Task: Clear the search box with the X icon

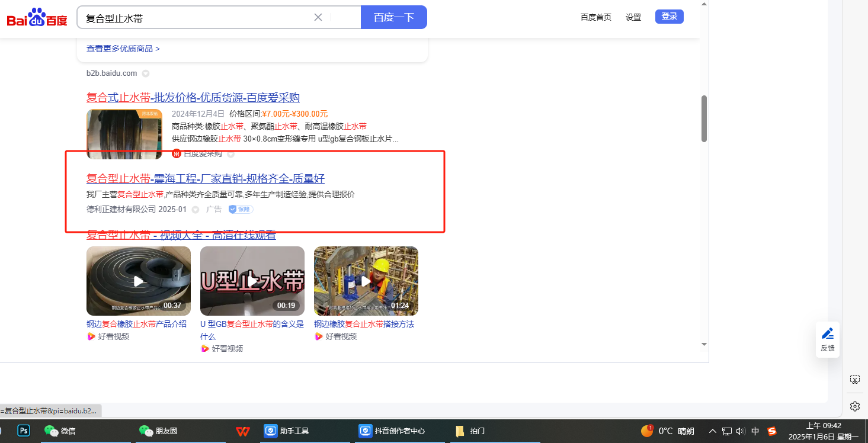Action: click(x=318, y=17)
